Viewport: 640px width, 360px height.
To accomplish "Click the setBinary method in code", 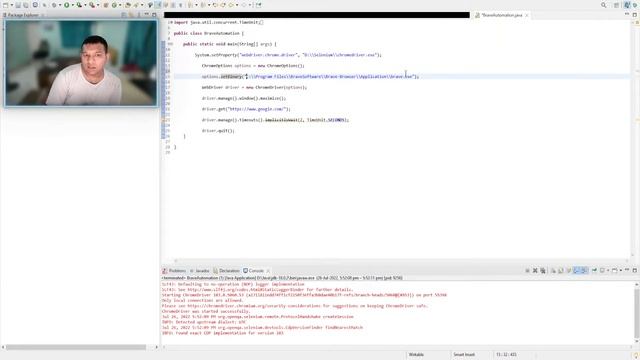I will pyautogui.click(x=231, y=76).
